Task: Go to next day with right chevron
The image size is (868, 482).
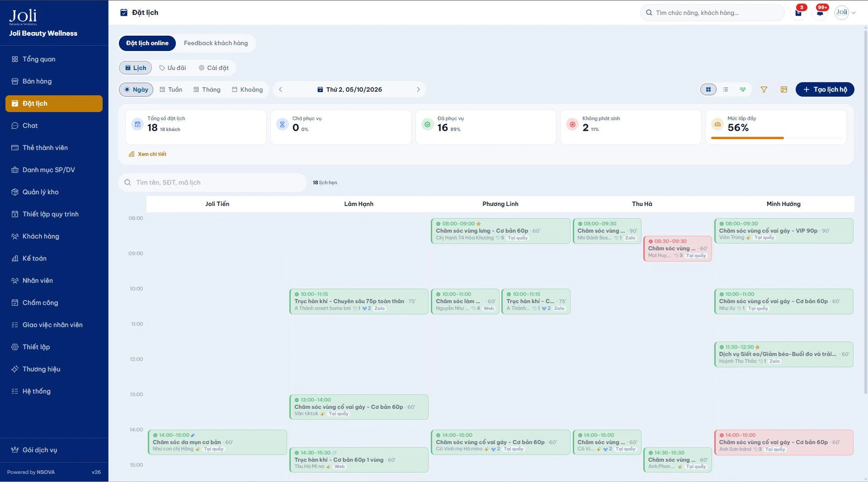Action: tap(418, 89)
